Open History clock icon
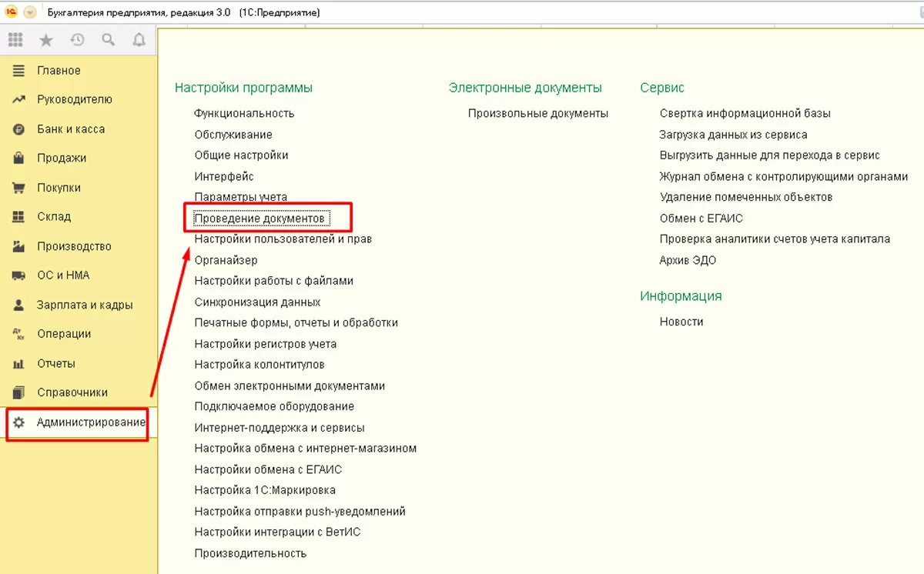The height and width of the screenshot is (574, 924). 77,40
